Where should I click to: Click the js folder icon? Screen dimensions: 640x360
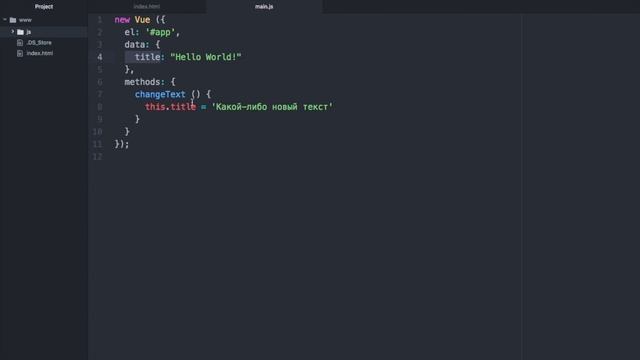(20, 32)
